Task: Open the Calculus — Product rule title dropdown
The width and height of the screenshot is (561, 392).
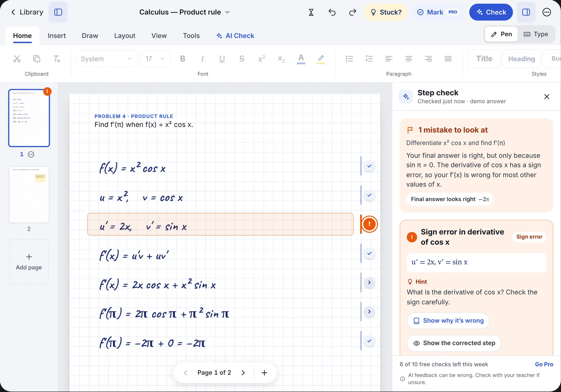Action: 184,12
